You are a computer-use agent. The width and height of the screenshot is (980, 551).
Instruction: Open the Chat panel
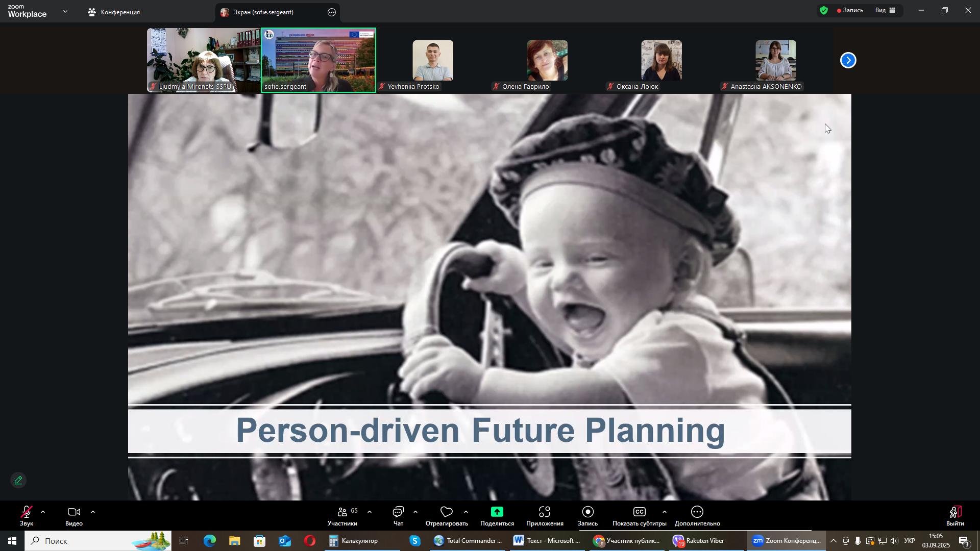point(398,513)
